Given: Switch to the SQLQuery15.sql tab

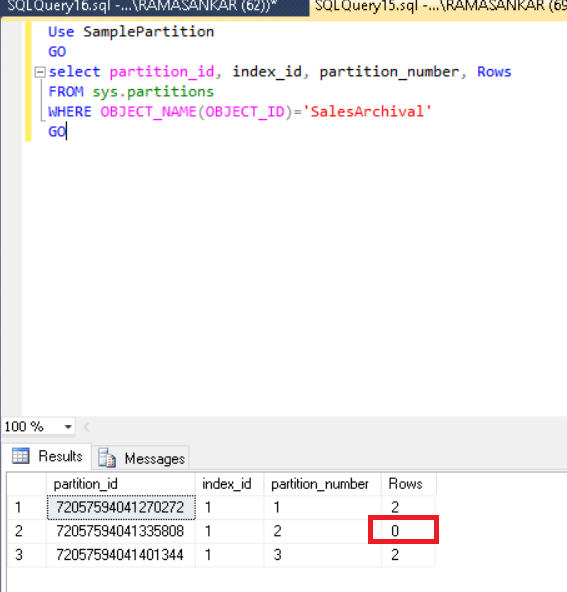Looking at the screenshot, I should tap(439, 7).
